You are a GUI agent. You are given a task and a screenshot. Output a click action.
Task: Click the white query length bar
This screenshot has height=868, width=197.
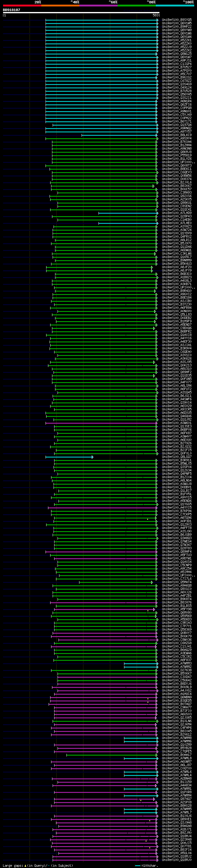pyautogui.click(x=81, y=12)
